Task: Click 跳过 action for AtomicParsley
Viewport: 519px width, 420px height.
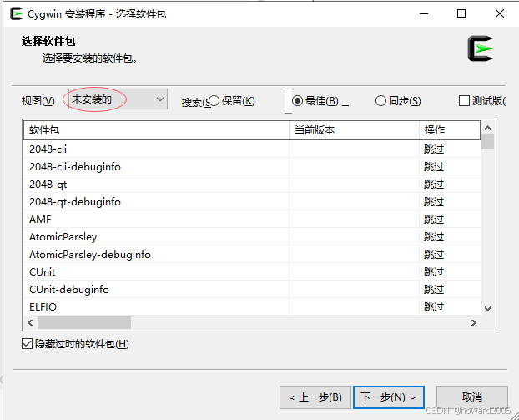Action: [434, 237]
